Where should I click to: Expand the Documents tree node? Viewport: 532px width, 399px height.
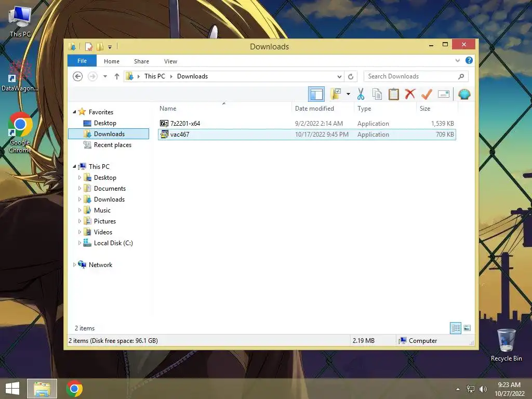point(79,188)
